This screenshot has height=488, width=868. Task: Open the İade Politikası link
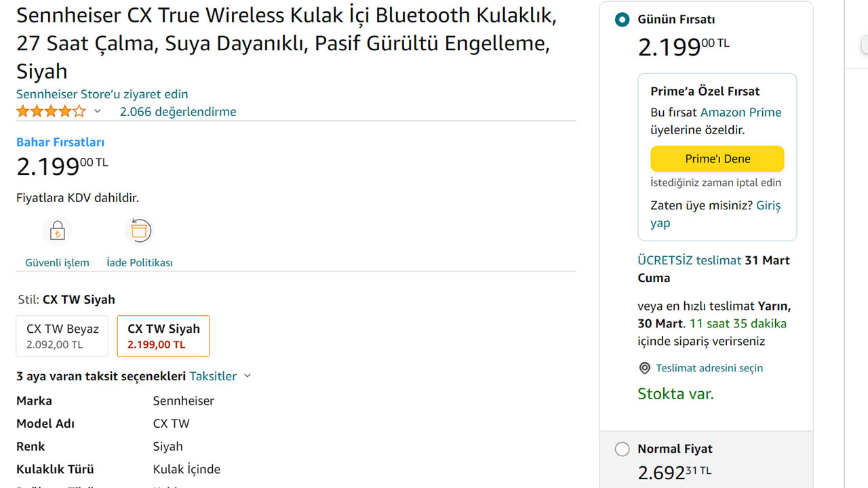140,262
